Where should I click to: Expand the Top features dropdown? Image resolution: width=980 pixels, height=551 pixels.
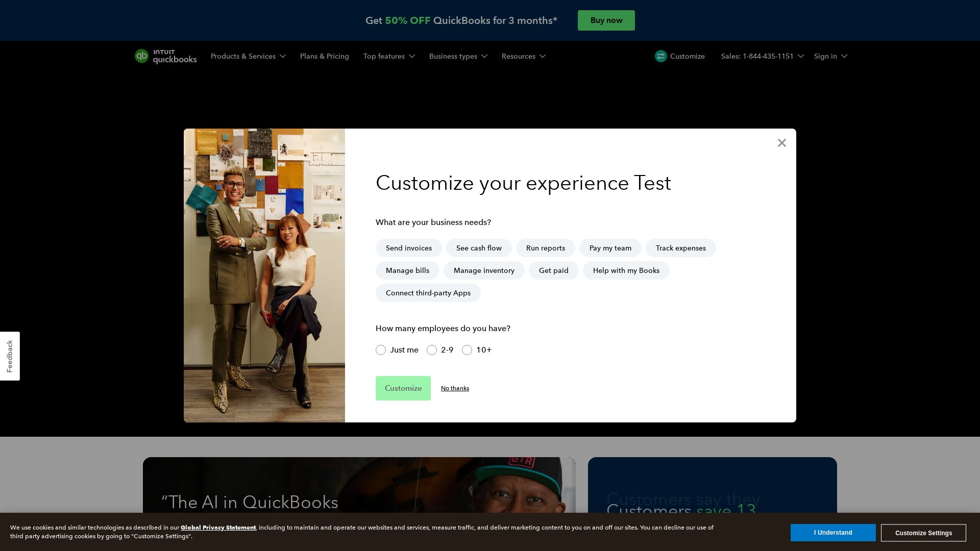[389, 56]
